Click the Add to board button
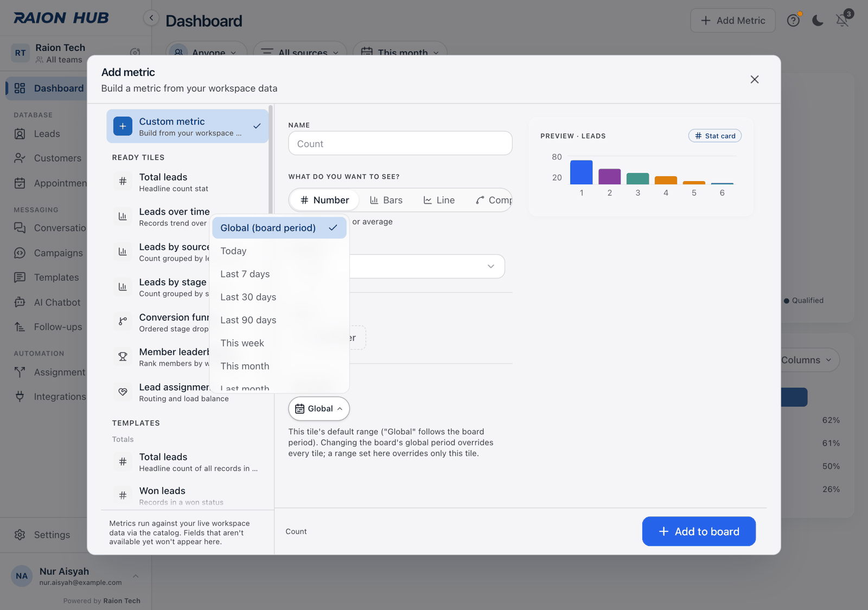Viewport: 868px width, 610px height. (699, 531)
